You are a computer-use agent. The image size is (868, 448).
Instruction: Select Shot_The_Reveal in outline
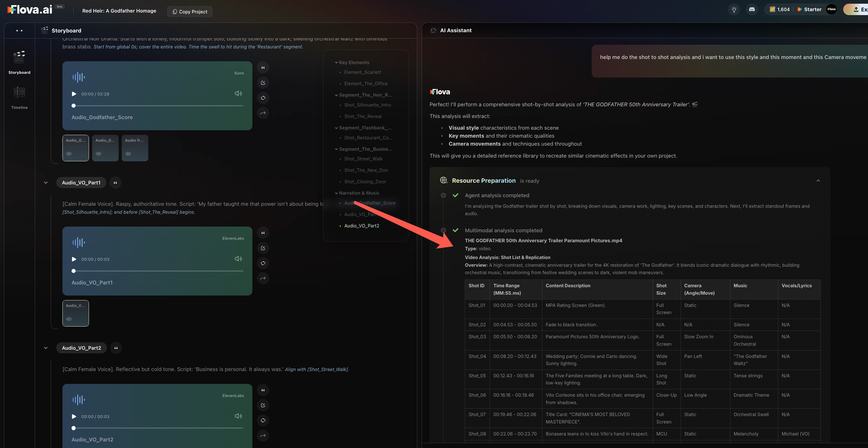(362, 116)
